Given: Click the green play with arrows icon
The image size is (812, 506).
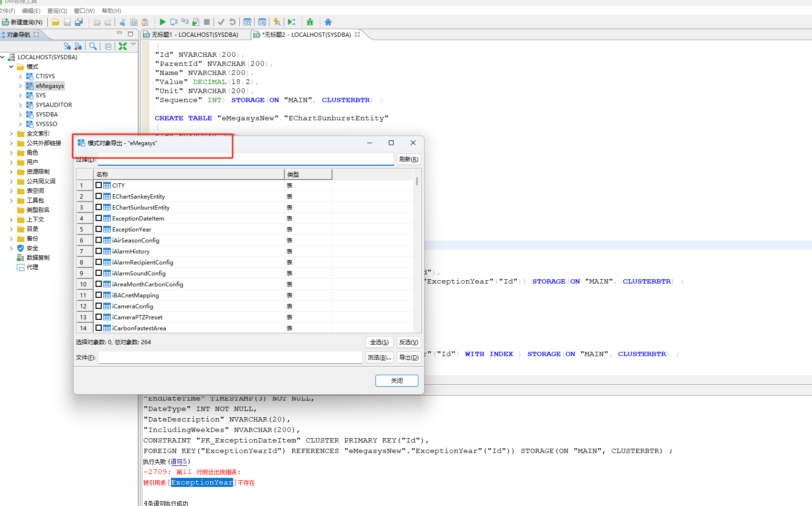Looking at the screenshot, I should (x=292, y=22).
